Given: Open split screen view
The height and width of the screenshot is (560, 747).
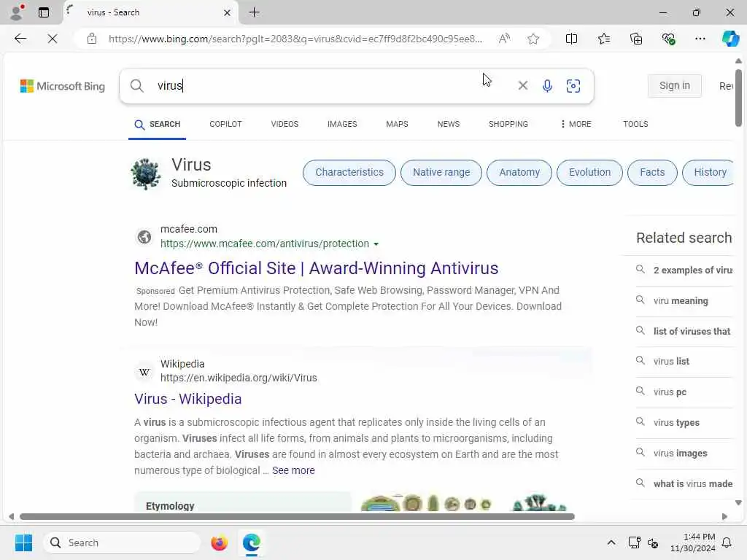Looking at the screenshot, I should (571, 39).
